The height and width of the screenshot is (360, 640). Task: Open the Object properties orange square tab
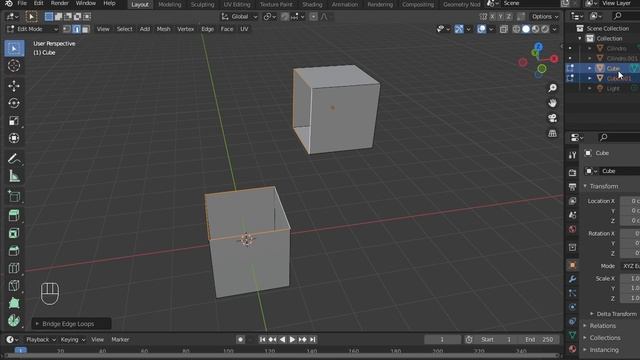coord(572,265)
